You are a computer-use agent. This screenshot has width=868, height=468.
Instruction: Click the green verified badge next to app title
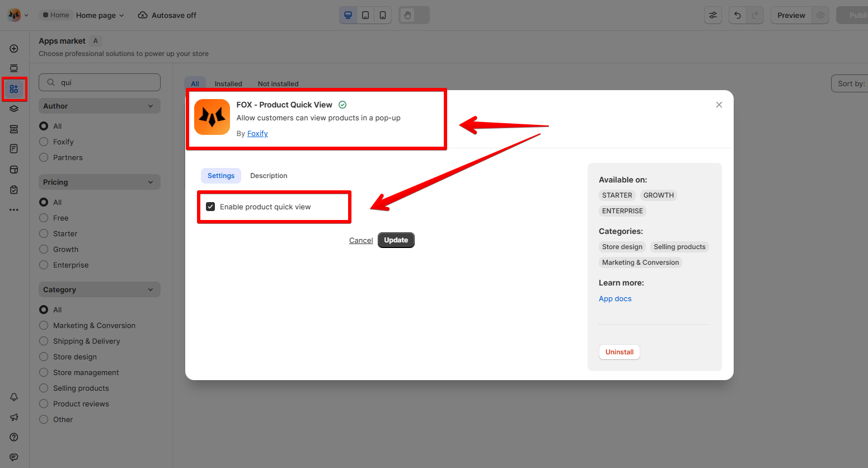point(342,105)
